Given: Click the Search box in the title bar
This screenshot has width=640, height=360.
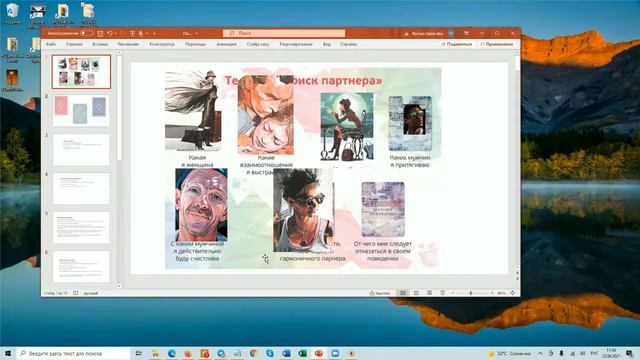Looking at the screenshot, I should pyautogui.click(x=284, y=33).
